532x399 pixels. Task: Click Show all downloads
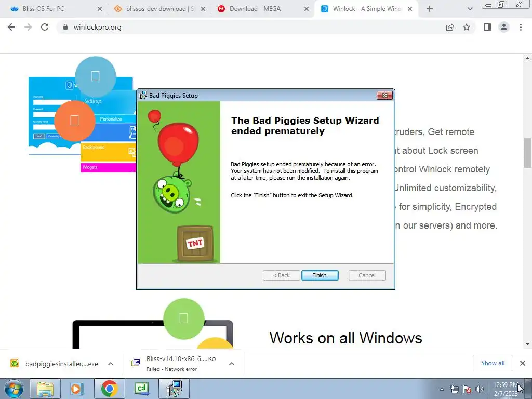(493, 363)
